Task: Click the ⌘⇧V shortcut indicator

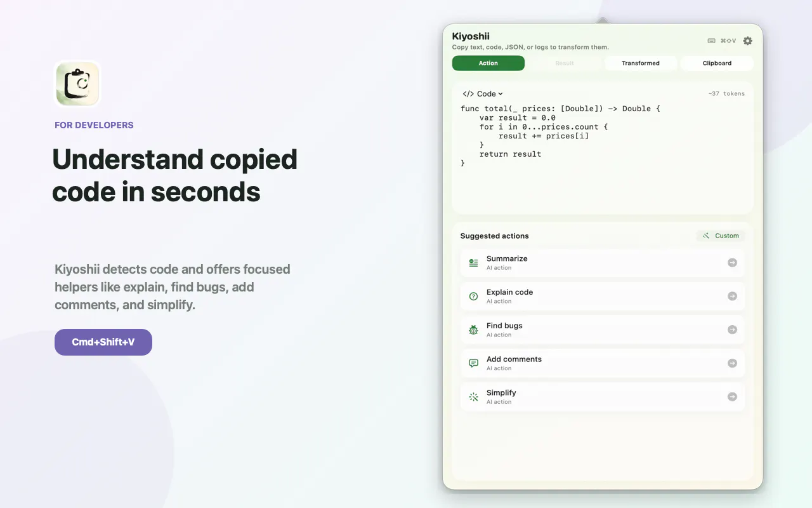Action: [x=728, y=41]
